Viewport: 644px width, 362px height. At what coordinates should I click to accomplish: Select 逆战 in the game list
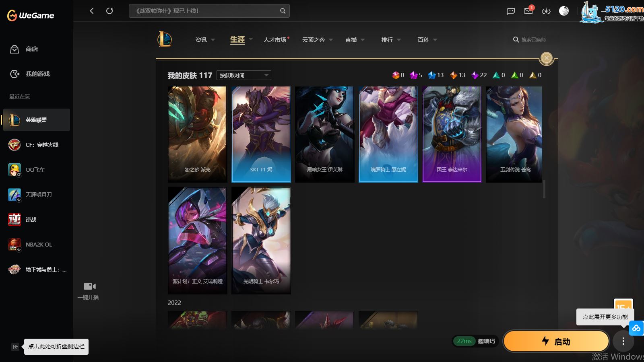coord(37,220)
